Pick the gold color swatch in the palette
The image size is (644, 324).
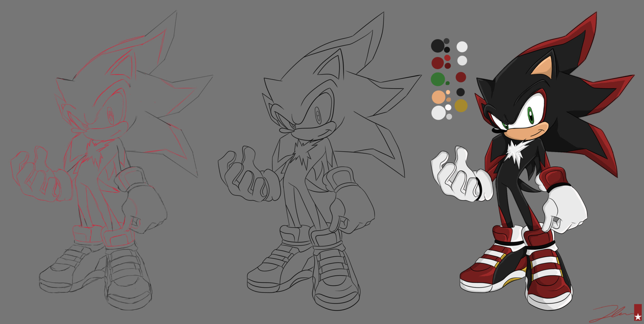pyautogui.click(x=461, y=106)
